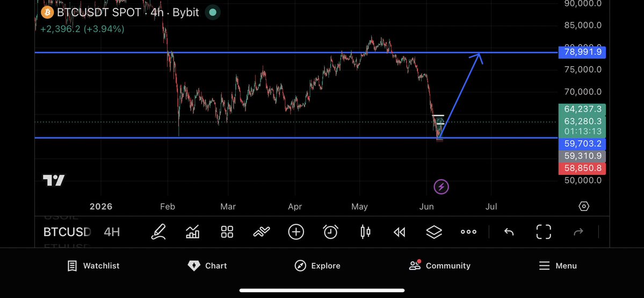
Task: Tap the 01:13:13 candle countdown timer
Action: pyautogui.click(x=582, y=132)
